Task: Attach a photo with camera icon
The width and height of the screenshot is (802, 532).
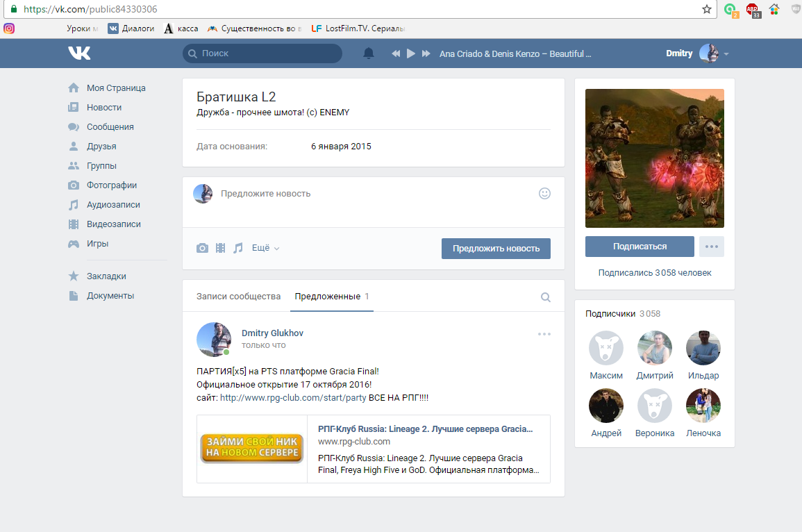Action: pos(203,248)
